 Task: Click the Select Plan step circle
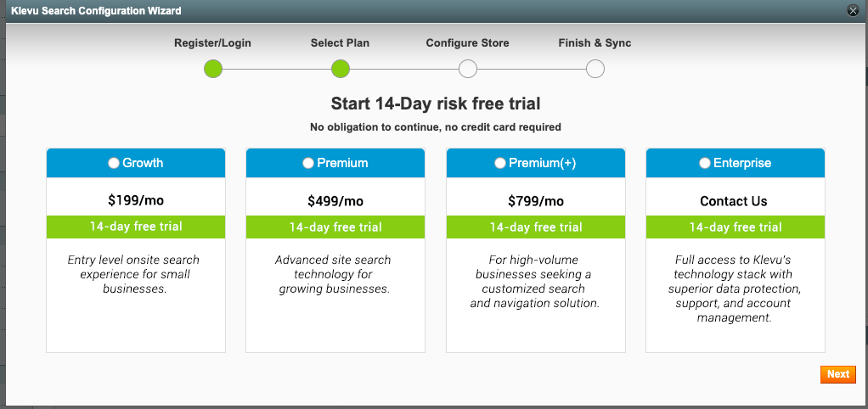click(341, 69)
